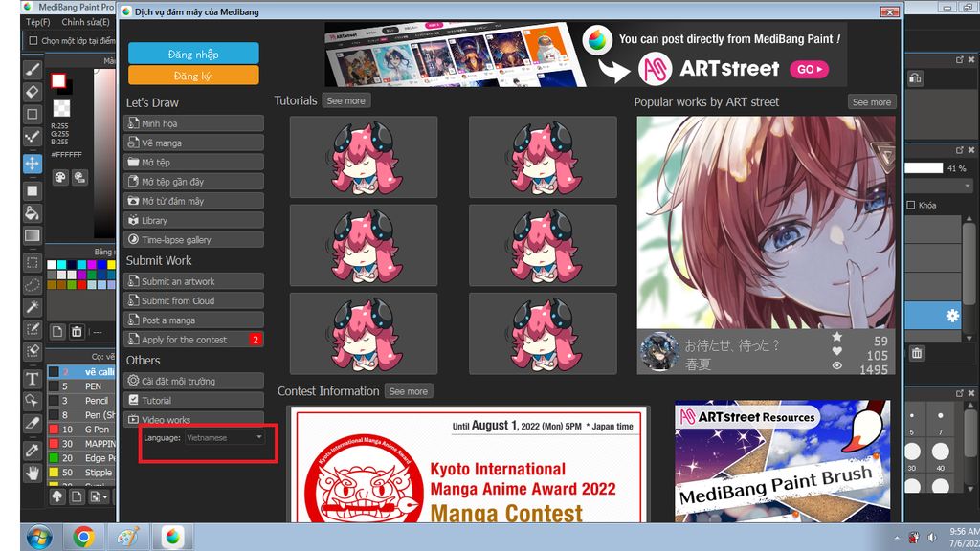The image size is (980, 551).
Task: Select the Pencil brush in brush list
Action: (81, 401)
